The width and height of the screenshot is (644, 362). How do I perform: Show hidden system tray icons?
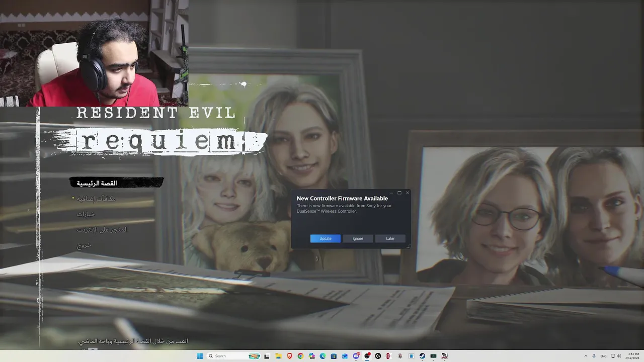[x=586, y=356]
